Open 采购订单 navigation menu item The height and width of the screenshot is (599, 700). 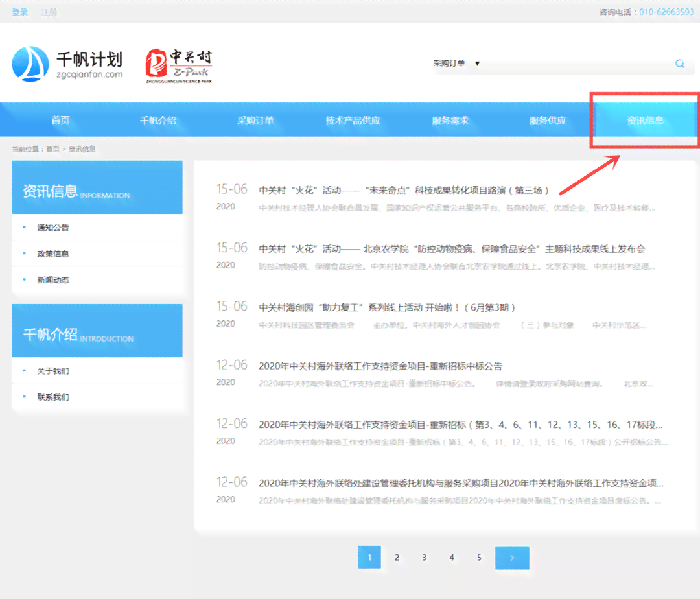[x=255, y=120]
